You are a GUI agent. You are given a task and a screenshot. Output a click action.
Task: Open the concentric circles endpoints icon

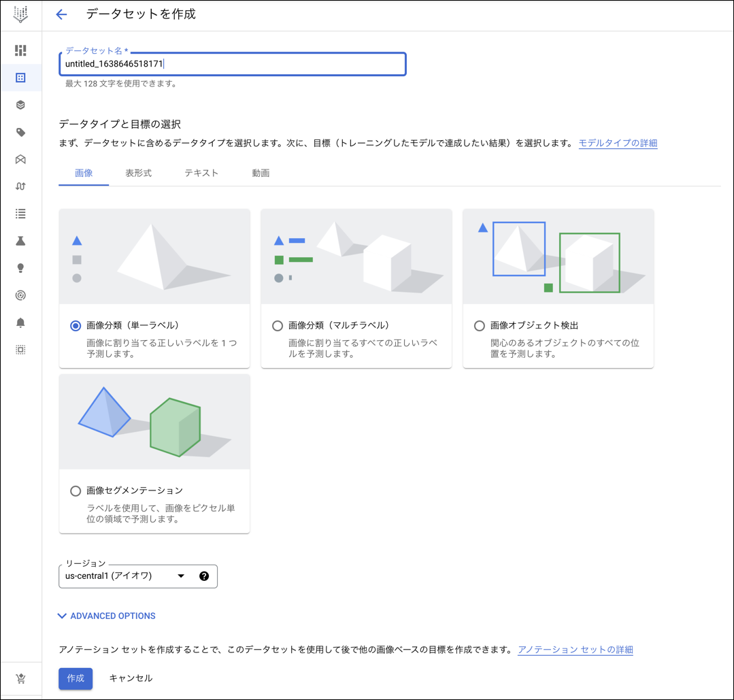point(20,295)
